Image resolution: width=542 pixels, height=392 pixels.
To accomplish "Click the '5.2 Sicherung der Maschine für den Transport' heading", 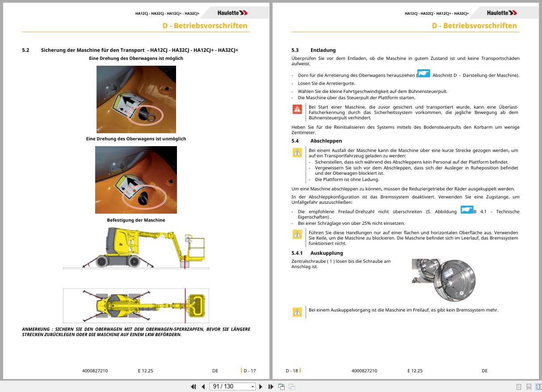I will click(x=130, y=50).
